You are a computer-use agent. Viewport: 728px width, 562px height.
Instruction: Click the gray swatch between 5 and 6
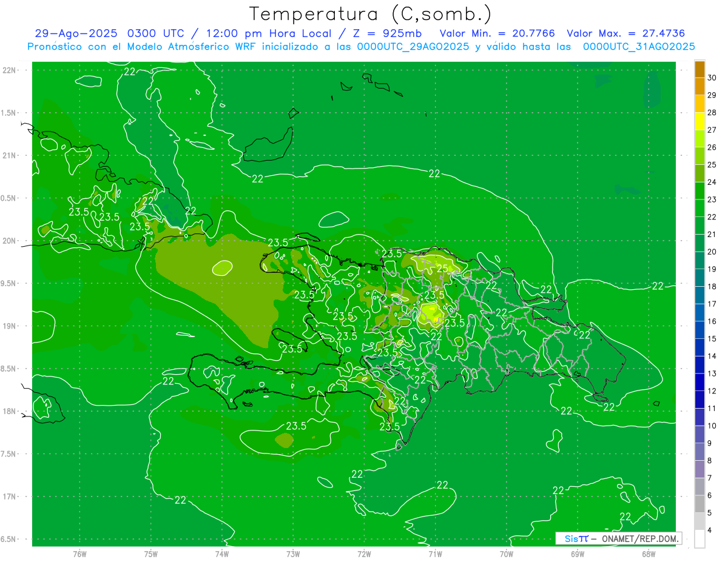pyautogui.click(x=699, y=504)
